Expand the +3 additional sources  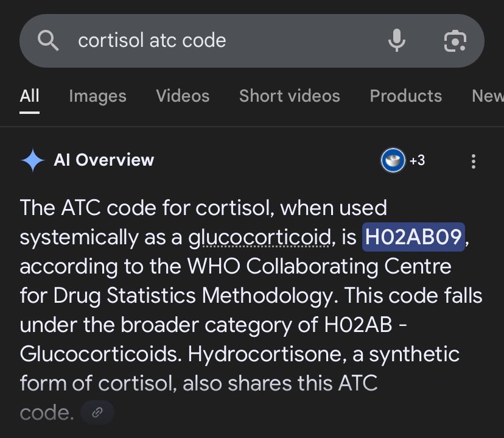tap(417, 161)
